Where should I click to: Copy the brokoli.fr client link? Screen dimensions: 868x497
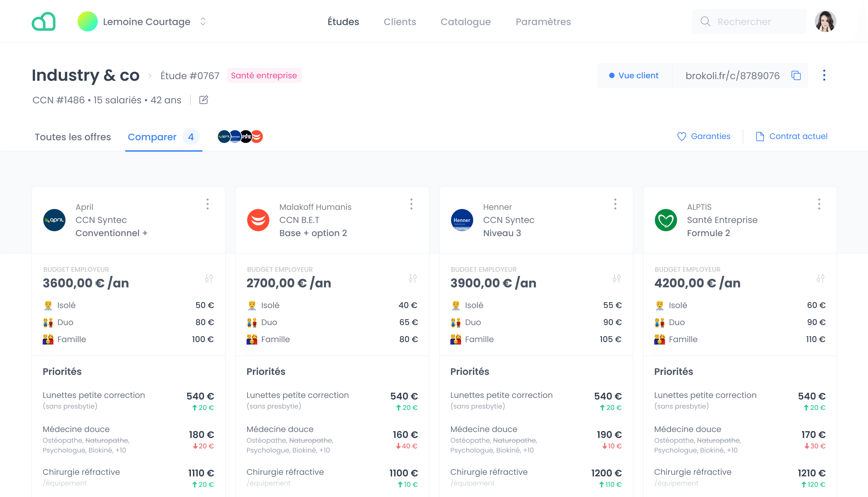click(796, 75)
